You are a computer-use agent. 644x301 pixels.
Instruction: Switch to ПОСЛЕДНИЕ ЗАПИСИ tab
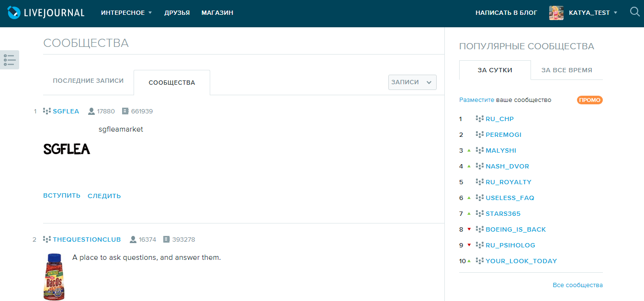coord(88,81)
